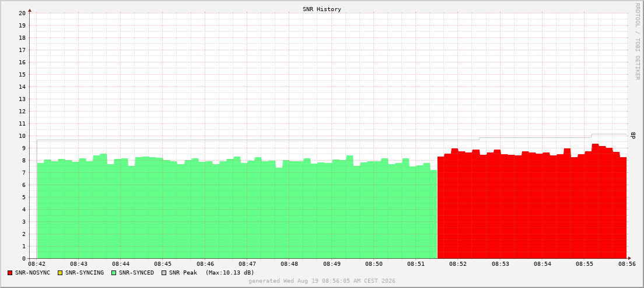Click the 08:51 time axis label
Image resolution: width=644 pixels, height=288 pixels.
coord(415,263)
